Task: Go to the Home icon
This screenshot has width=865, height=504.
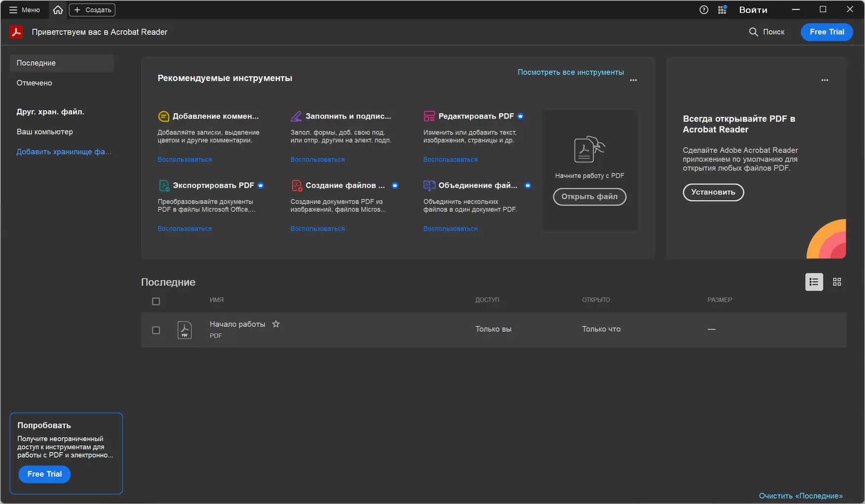Action: [x=58, y=10]
